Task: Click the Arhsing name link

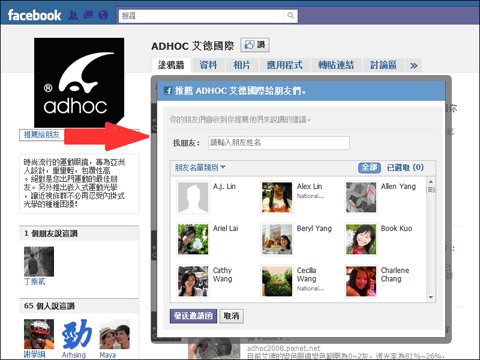Action: click(74, 355)
